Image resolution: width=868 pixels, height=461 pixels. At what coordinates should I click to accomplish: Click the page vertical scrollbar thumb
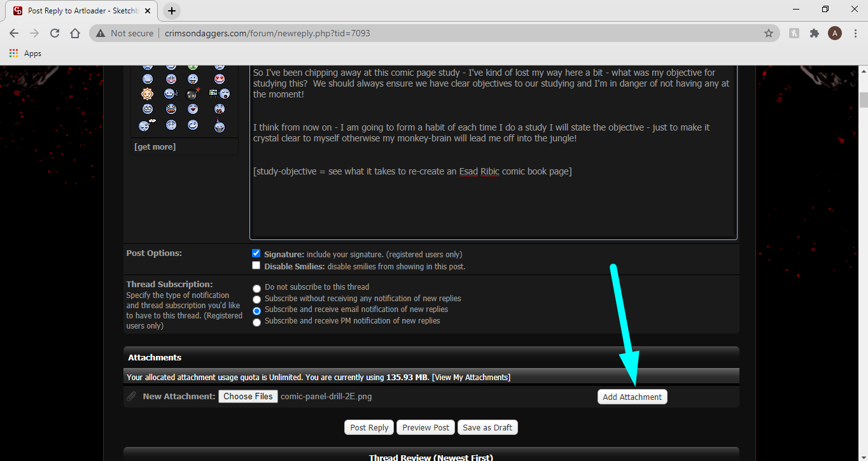pyautogui.click(x=863, y=100)
